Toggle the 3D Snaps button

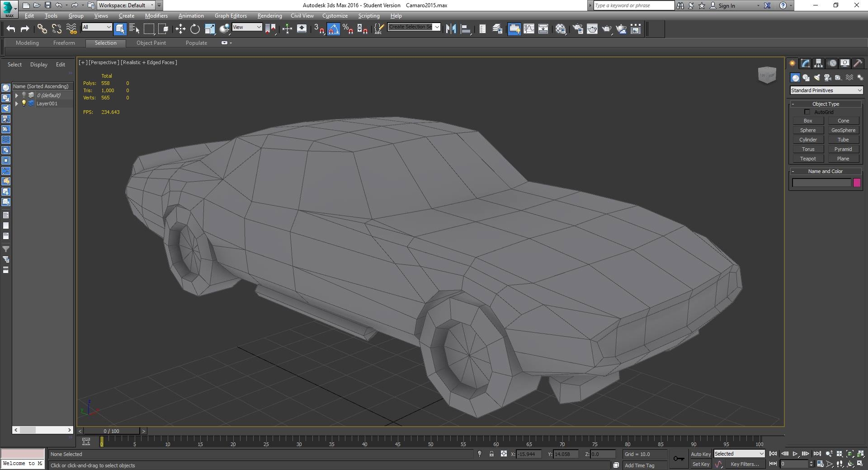(319, 29)
